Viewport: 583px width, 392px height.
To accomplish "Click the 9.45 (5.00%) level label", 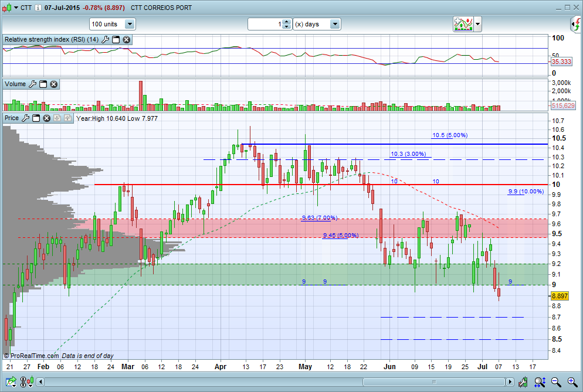I will pyautogui.click(x=341, y=235).
